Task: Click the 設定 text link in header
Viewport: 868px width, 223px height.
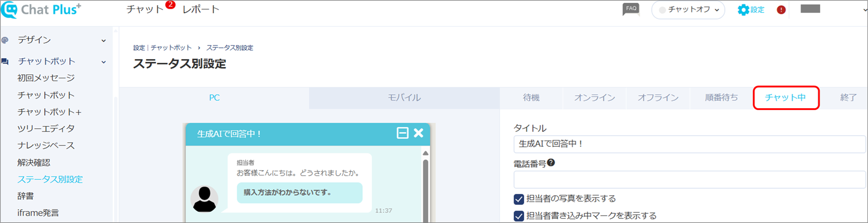Action: tap(757, 10)
